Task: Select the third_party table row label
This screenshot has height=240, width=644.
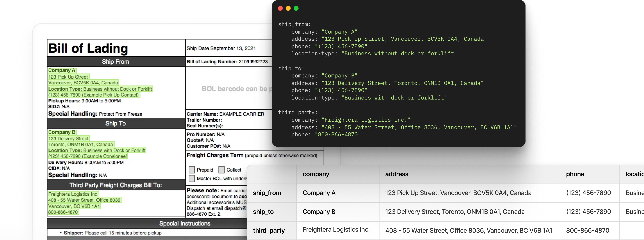Action: pos(269,230)
